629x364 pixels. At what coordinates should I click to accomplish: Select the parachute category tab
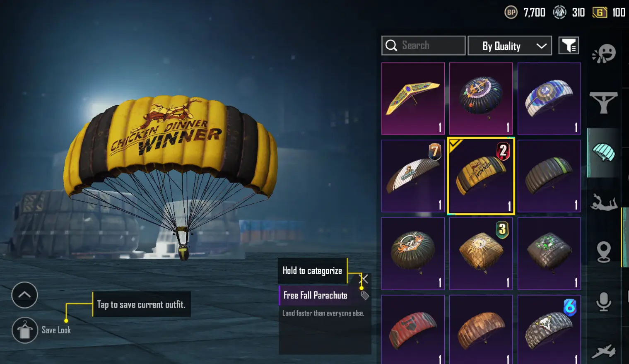tap(604, 152)
